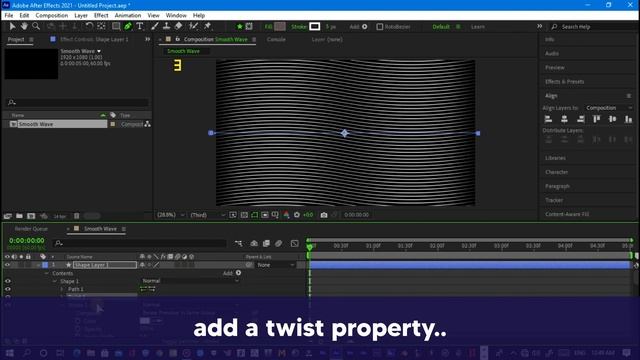Click the Fill label in toolbar
The image size is (640, 360).
[269, 27]
